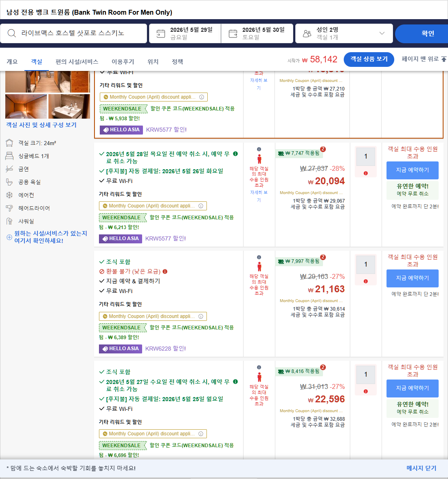Image resolution: width=448 pixels, height=479 pixels.
Task: Click the no-smoking icon
Action: tap(9, 169)
